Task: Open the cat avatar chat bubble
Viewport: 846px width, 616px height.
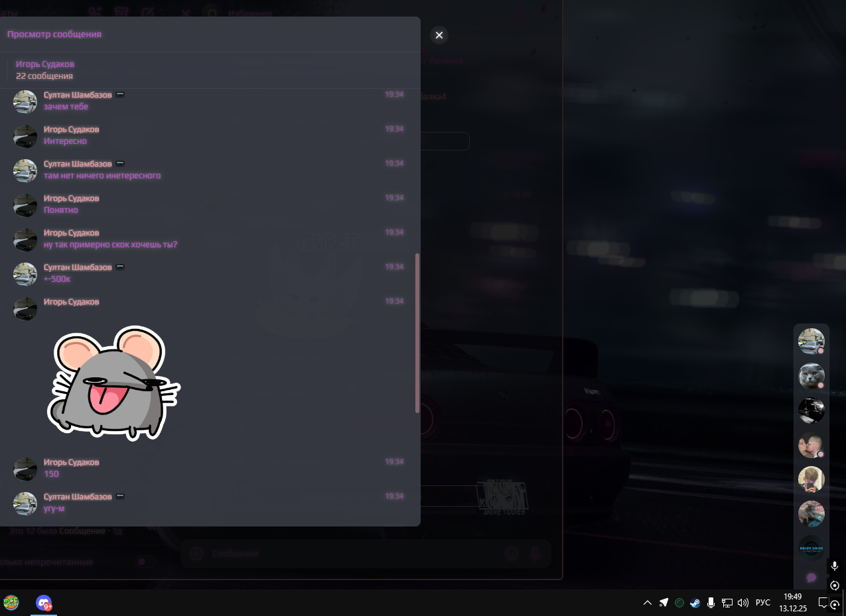Action: click(811, 376)
